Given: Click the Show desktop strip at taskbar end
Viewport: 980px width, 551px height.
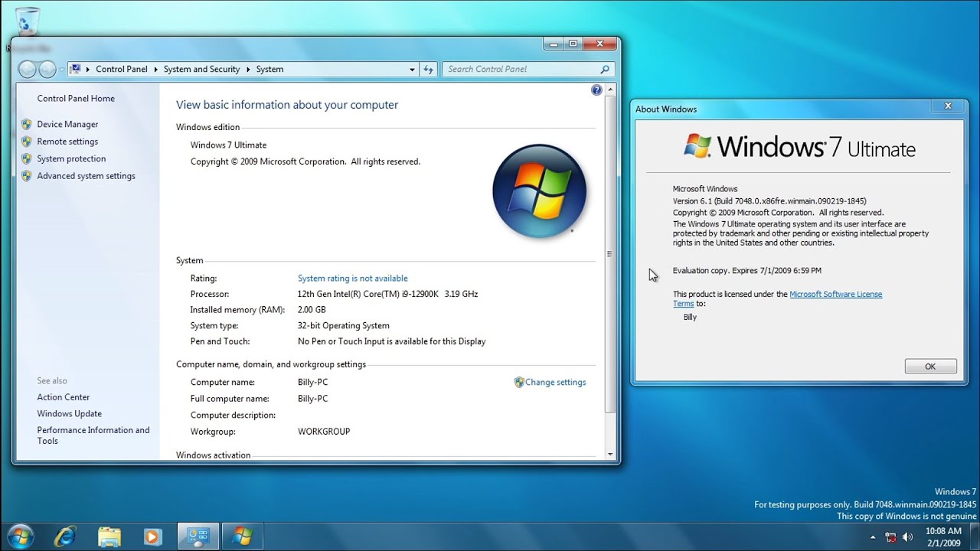Looking at the screenshot, I should [975, 536].
